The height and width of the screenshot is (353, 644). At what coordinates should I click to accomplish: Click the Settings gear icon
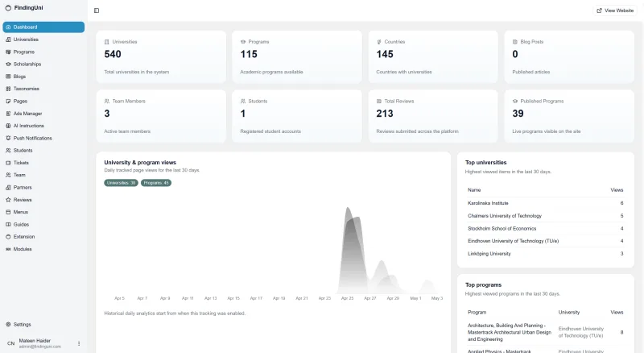(8, 325)
